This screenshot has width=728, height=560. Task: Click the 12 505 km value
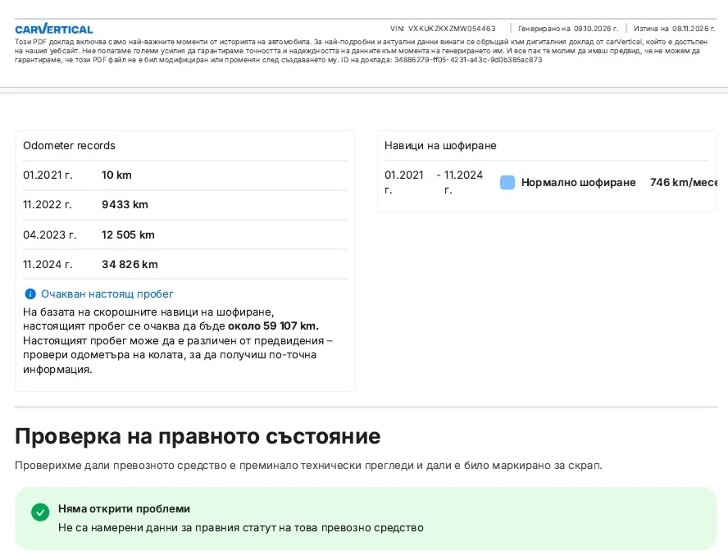point(128,235)
